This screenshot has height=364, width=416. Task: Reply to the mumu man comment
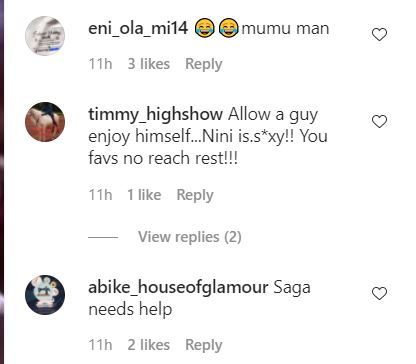coord(204,64)
